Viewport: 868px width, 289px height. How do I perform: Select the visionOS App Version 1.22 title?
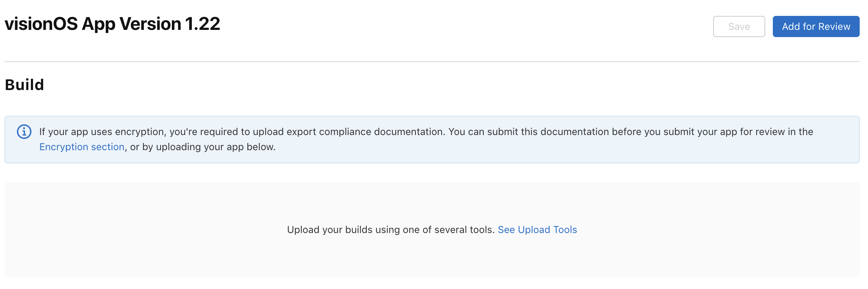pyautogui.click(x=112, y=24)
